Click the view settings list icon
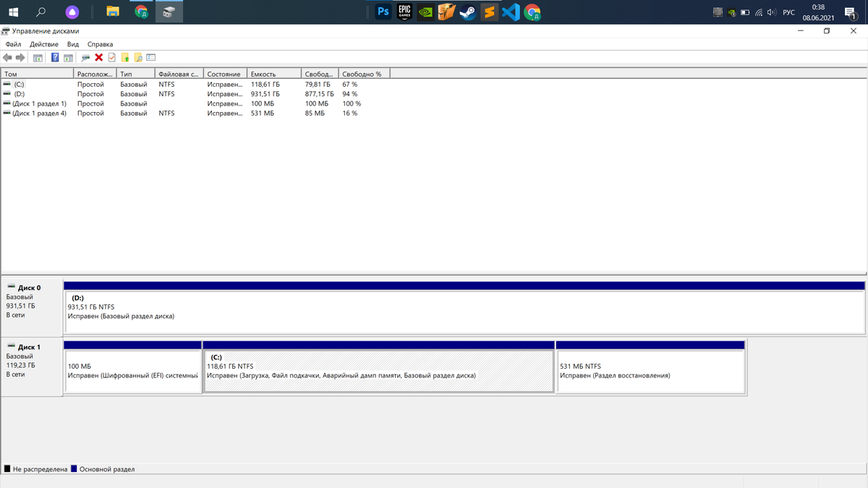 [x=151, y=57]
